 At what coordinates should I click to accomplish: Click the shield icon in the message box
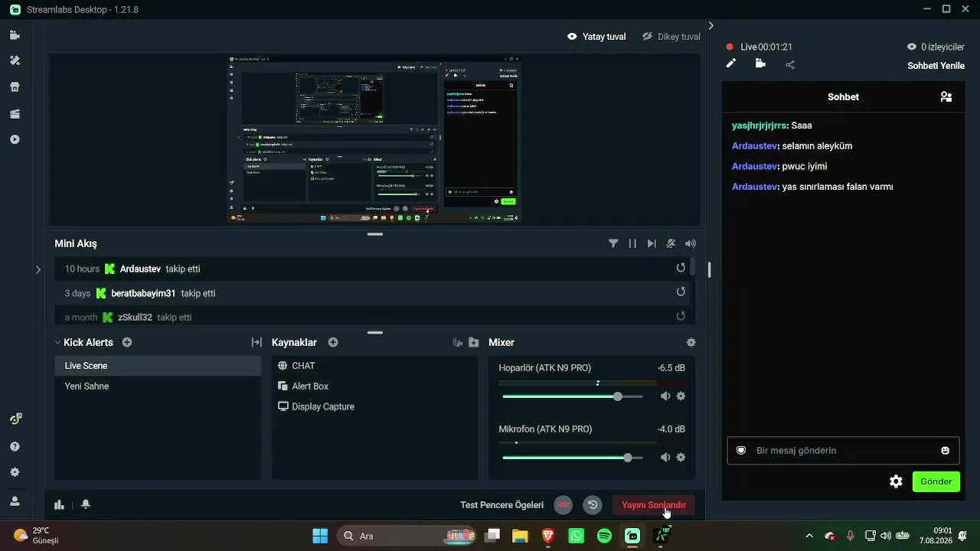pyautogui.click(x=741, y=450)
